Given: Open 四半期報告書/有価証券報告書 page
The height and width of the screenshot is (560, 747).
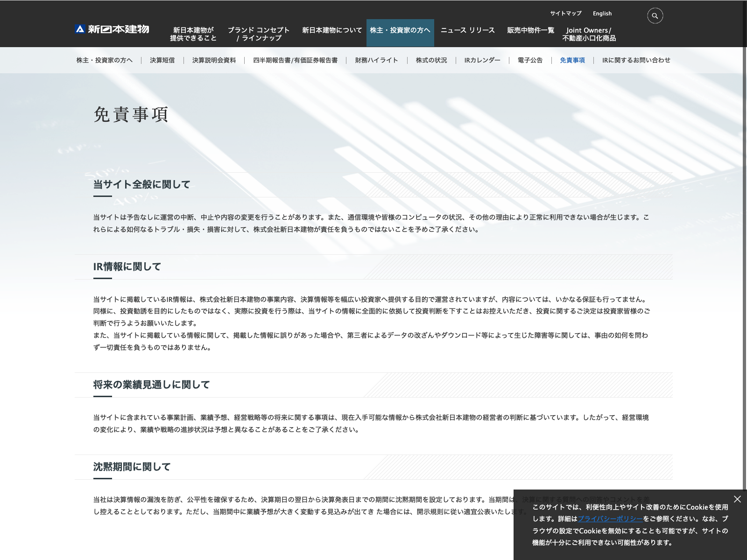Looking at the screenshot, I should (295, 60).
